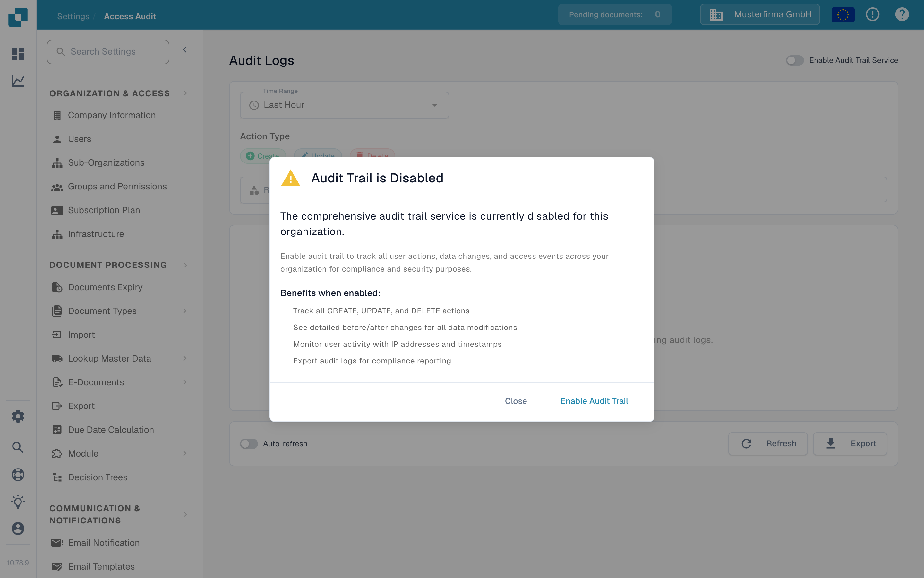Open the Time Range Last Hour dropdown

pyautogui.click(x=344, y=105)
